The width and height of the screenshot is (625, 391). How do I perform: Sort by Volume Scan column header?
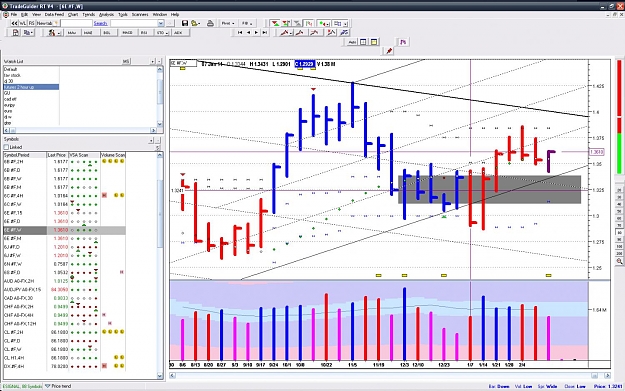113,155
